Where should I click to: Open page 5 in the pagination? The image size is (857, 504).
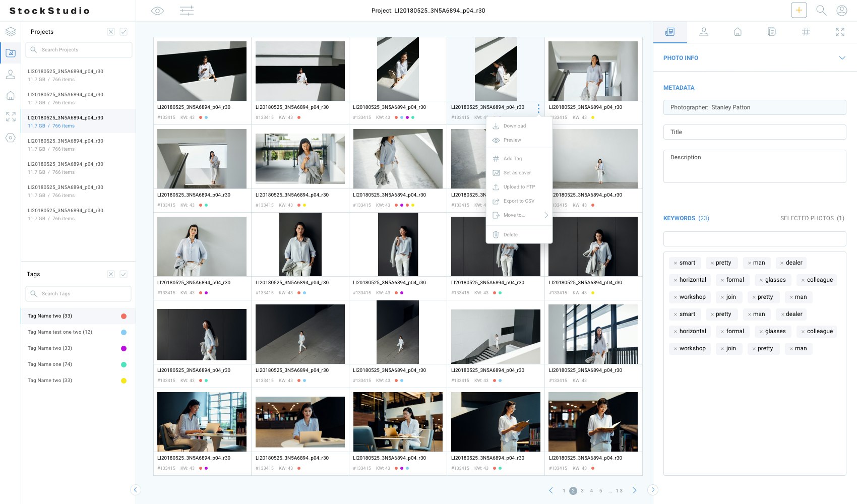pos(600,490)
